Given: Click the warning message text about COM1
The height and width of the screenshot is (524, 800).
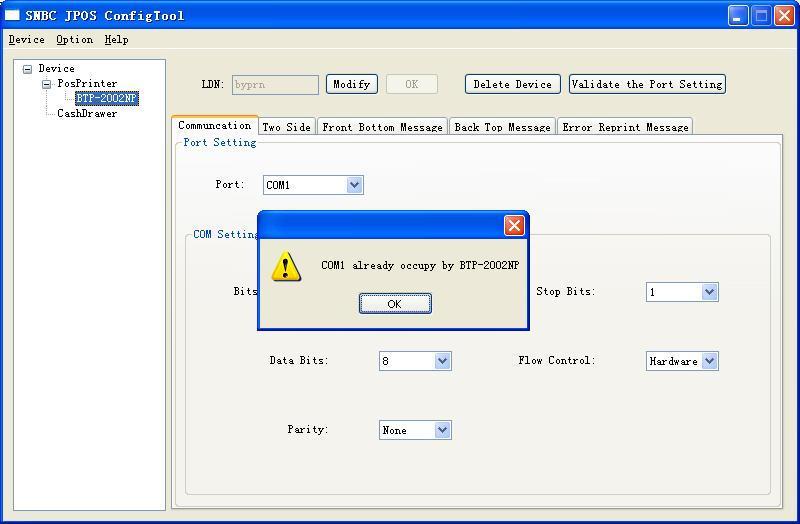Looking at the screenshot, I should point(419,265).
